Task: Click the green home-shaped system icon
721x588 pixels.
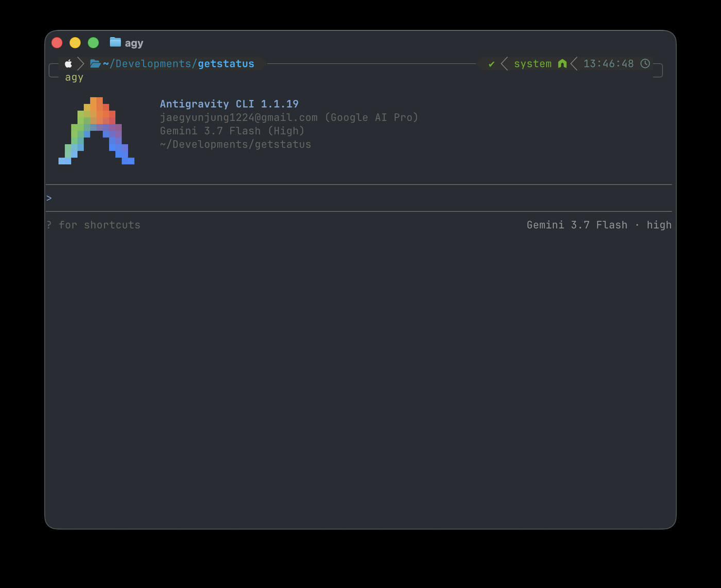Action: 562,64
